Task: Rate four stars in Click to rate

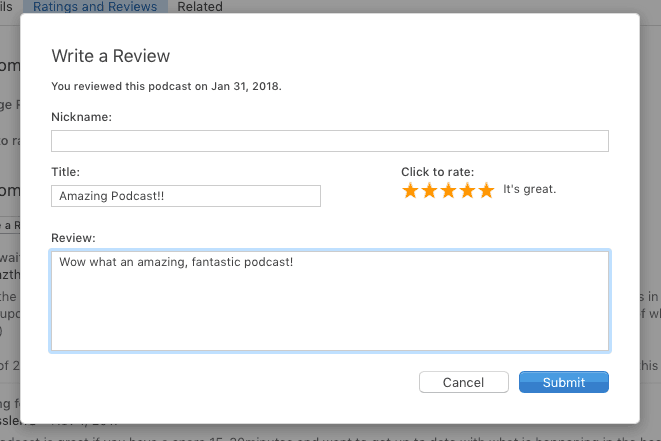Action: point(467,191)
